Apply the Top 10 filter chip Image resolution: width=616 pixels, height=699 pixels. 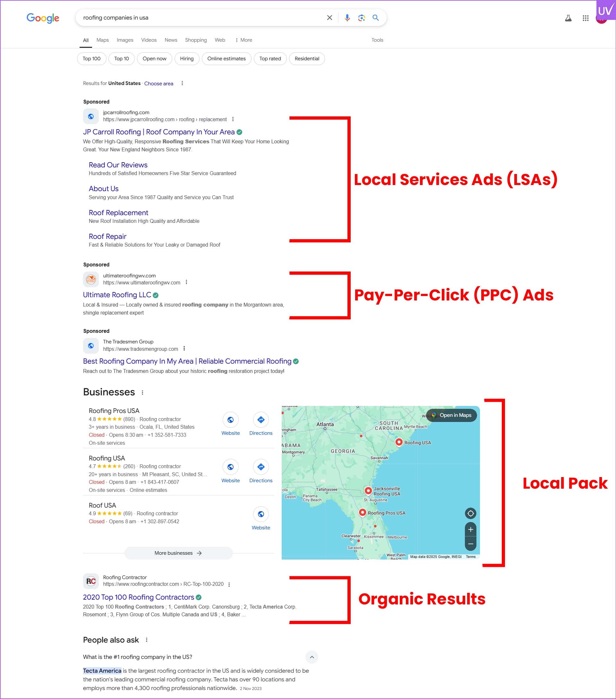tap(122, 58)
